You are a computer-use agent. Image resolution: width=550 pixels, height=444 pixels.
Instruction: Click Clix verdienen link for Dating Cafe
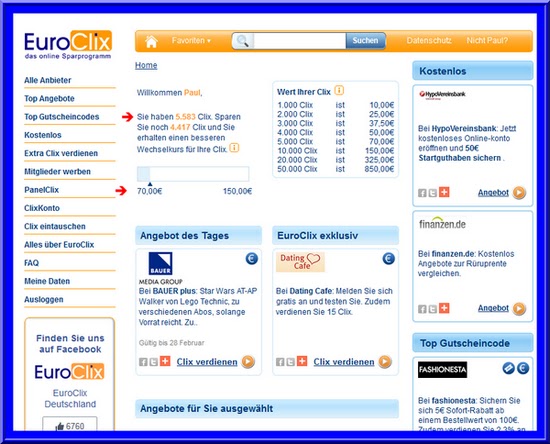click(344, 362)
